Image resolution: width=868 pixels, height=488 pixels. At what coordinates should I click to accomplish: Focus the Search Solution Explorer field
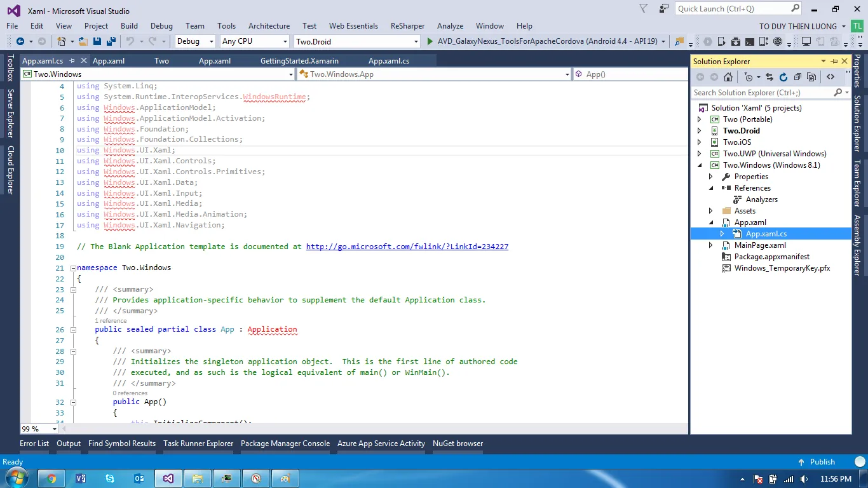pyautogui.click(x=771, y=93)
